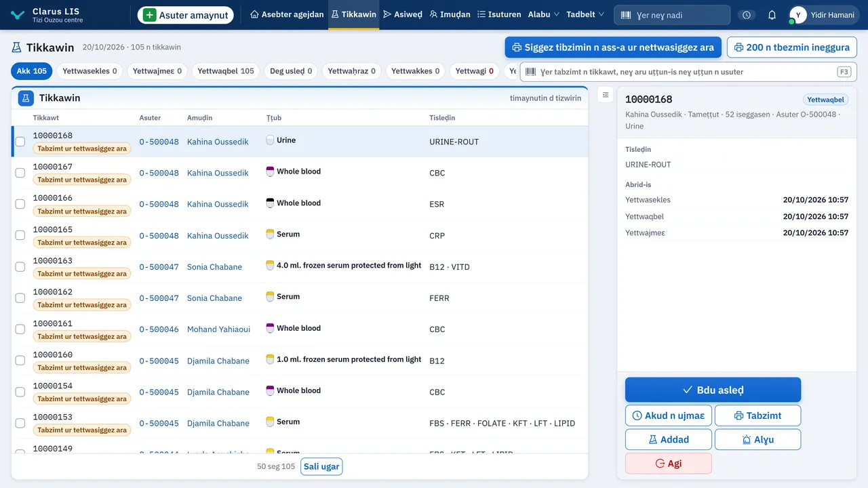Click the frozen serum tube icon for 10000163
The width and height of the screenshot is (868, 488).
click(270, 266)
